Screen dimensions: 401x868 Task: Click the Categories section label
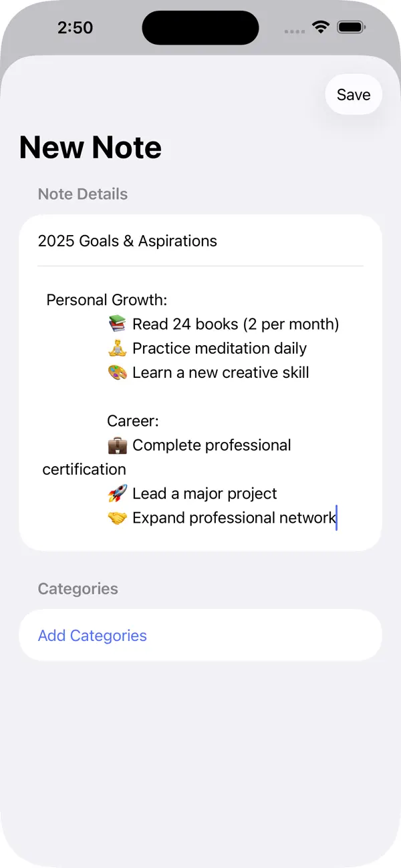point(78,588)
